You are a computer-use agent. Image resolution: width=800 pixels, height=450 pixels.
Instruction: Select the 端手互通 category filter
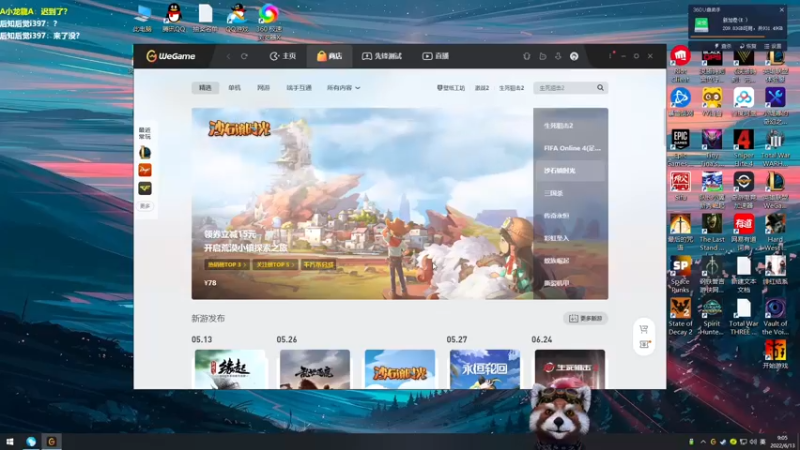pyautogui.click(x=299, y=88)
